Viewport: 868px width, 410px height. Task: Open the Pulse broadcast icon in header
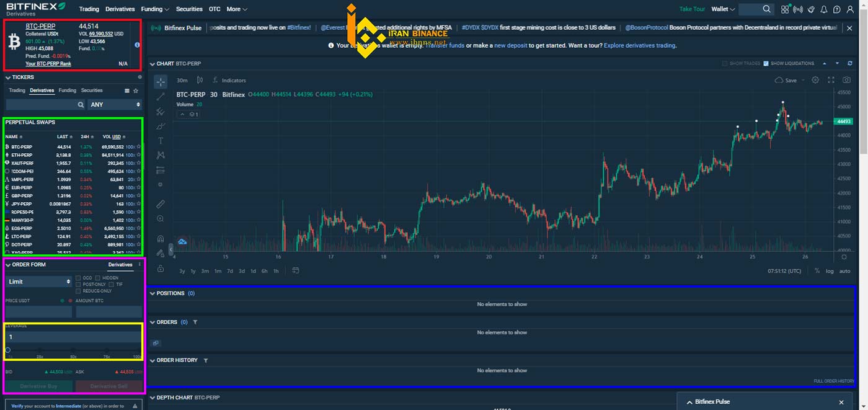pos(798,9)
